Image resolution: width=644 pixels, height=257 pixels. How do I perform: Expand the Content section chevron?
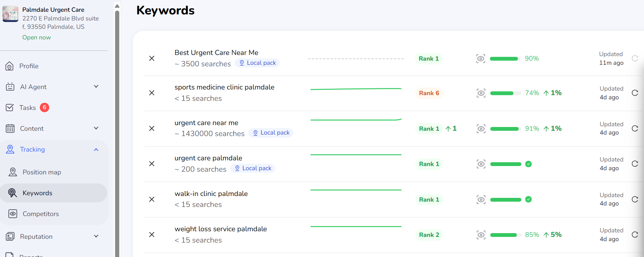[x=96, y=128]
